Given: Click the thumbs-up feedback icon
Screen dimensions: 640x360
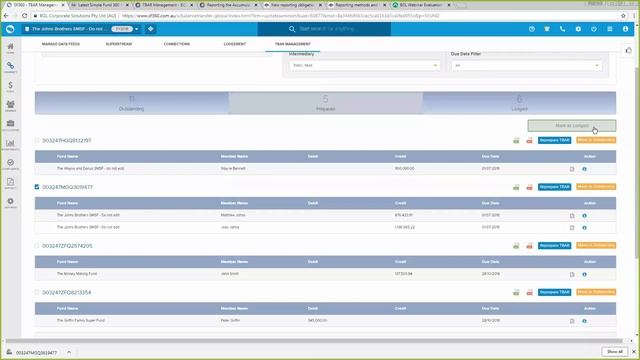Looking at the screenshot, I should 629,50.
